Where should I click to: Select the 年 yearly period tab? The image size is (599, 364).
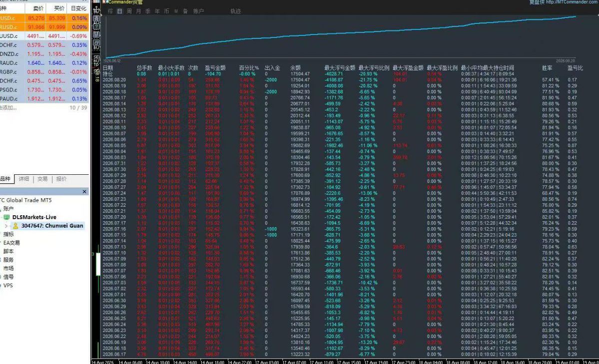(157, 11)
